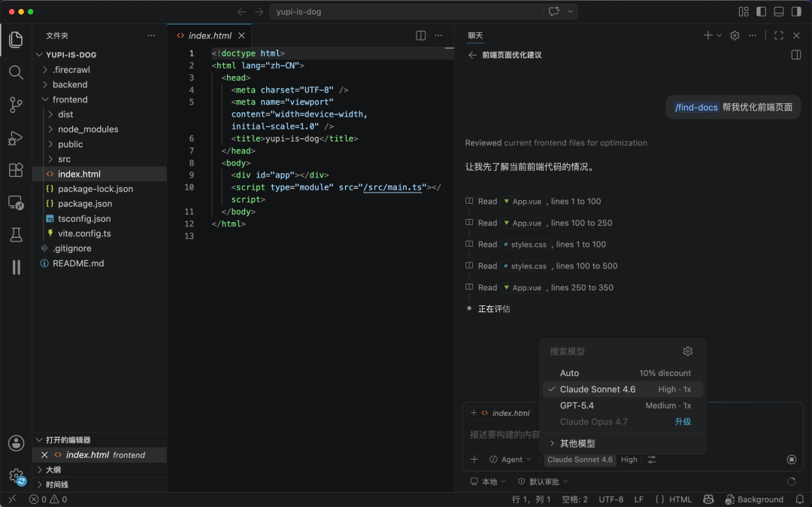Open editor more actions menu
The height and width of the screenshot is (507, 812).
[x=438, y=35]
